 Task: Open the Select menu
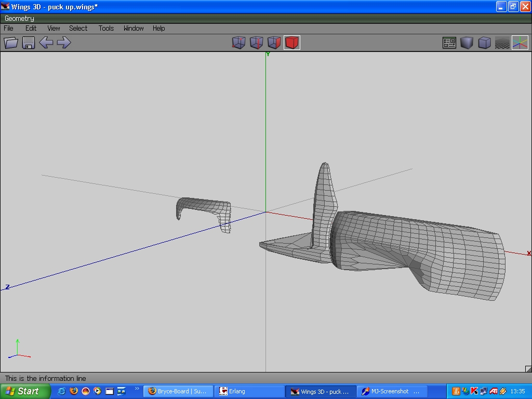[78, 28]
